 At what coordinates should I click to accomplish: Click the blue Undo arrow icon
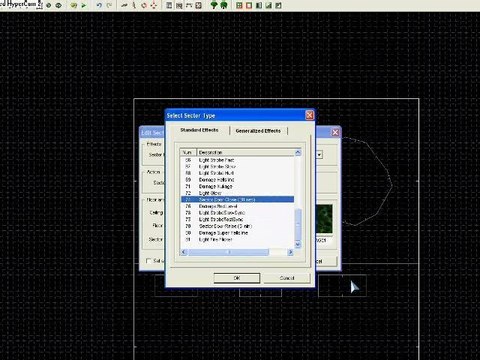[99, 5]
